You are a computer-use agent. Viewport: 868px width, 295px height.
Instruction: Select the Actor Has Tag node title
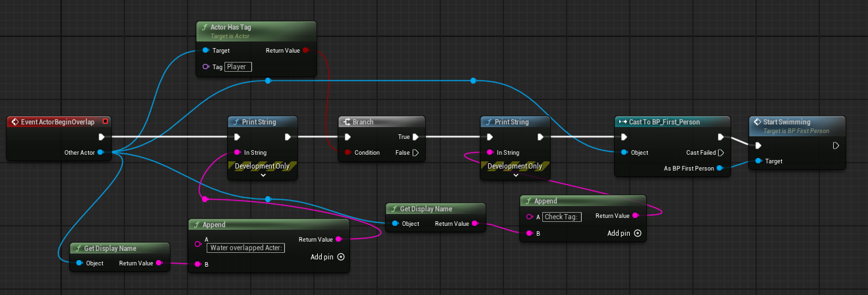[230, 27]
